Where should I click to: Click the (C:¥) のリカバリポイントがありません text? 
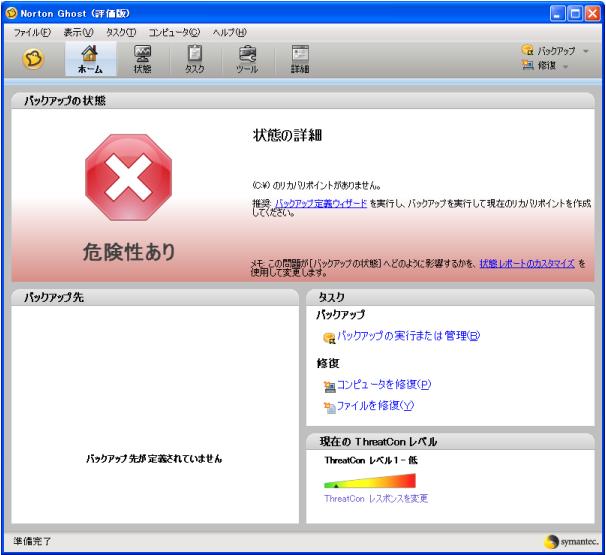click(316, 186)
